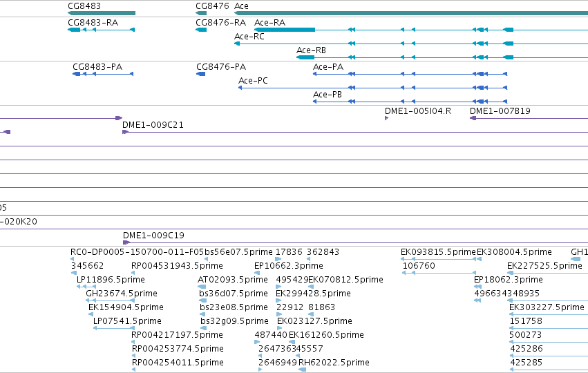
Task: Click the EK161260.5prime EST label
Action: pos(327,335)
